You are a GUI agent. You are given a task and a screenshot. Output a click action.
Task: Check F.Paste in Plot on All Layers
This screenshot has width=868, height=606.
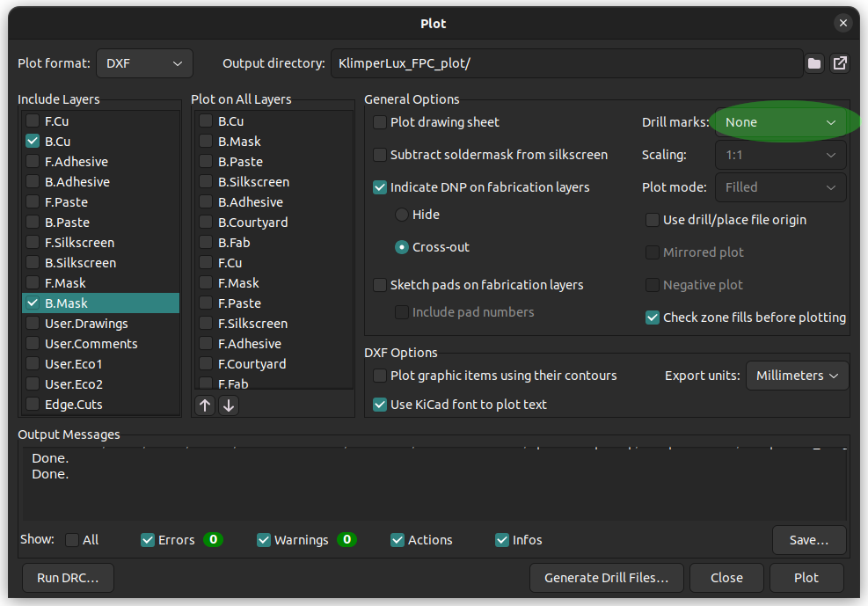206,303
